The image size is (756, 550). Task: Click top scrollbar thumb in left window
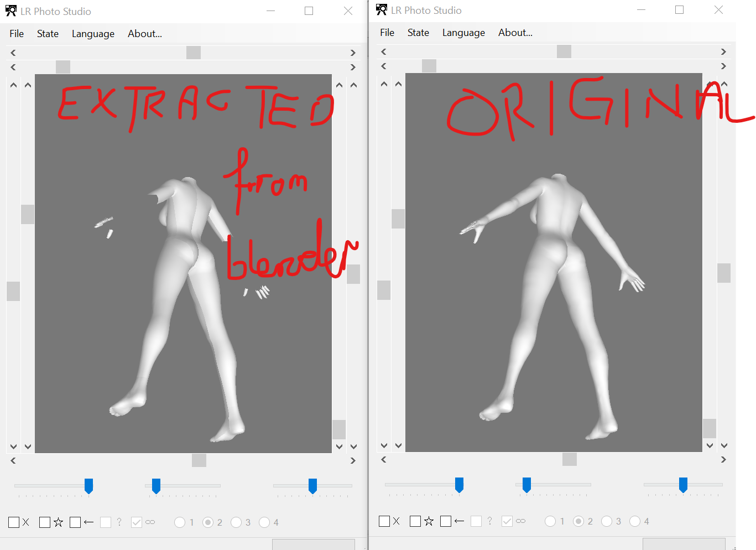(194, 53)
